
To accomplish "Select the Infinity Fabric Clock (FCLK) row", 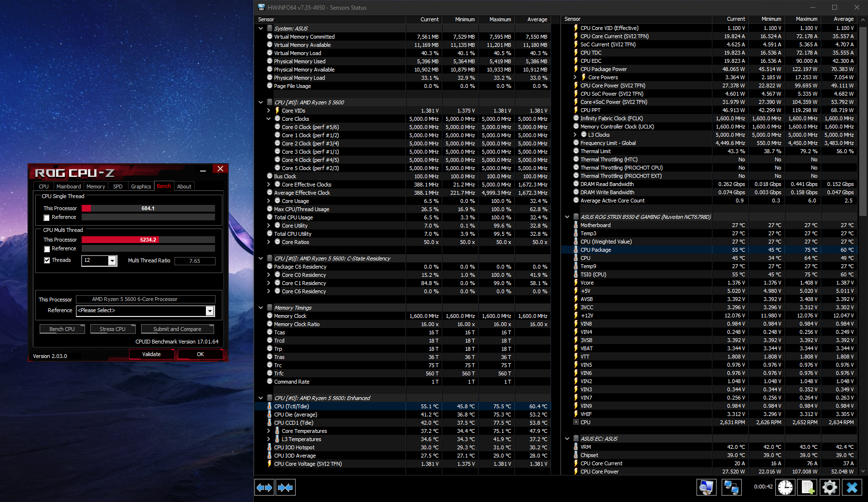I will [x=709, y=118].
